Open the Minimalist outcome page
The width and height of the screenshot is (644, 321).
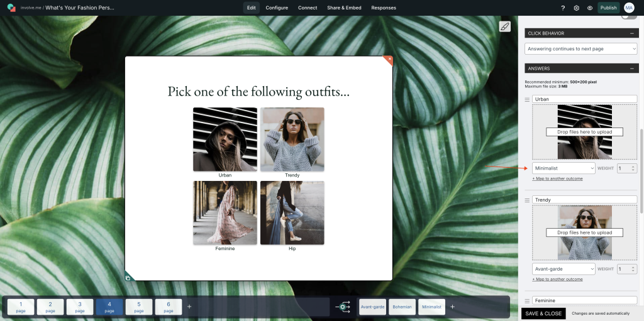tap(431, 307)
